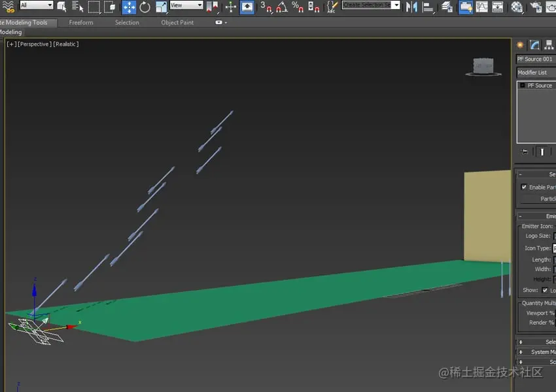556x392 pixels.
Task: Click the viewport [+] menu label
Action: [x=11, y=44]
